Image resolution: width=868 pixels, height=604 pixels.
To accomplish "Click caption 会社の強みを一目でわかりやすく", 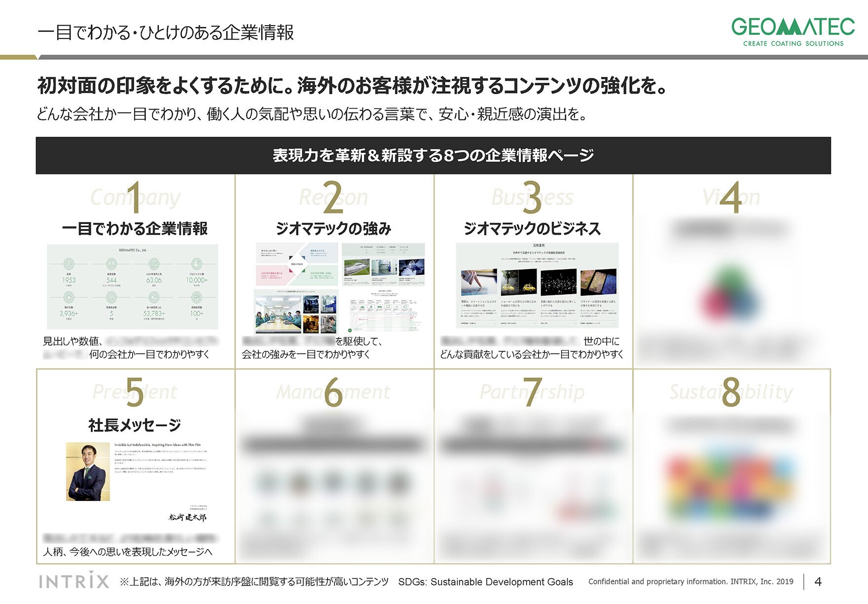I will click(x=306, y=354).
